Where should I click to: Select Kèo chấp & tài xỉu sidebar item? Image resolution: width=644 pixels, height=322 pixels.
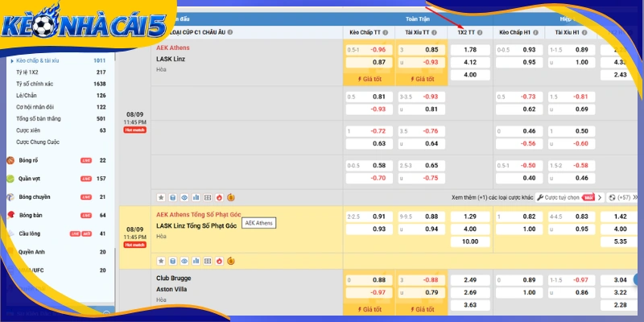click(x=37, y=60)
